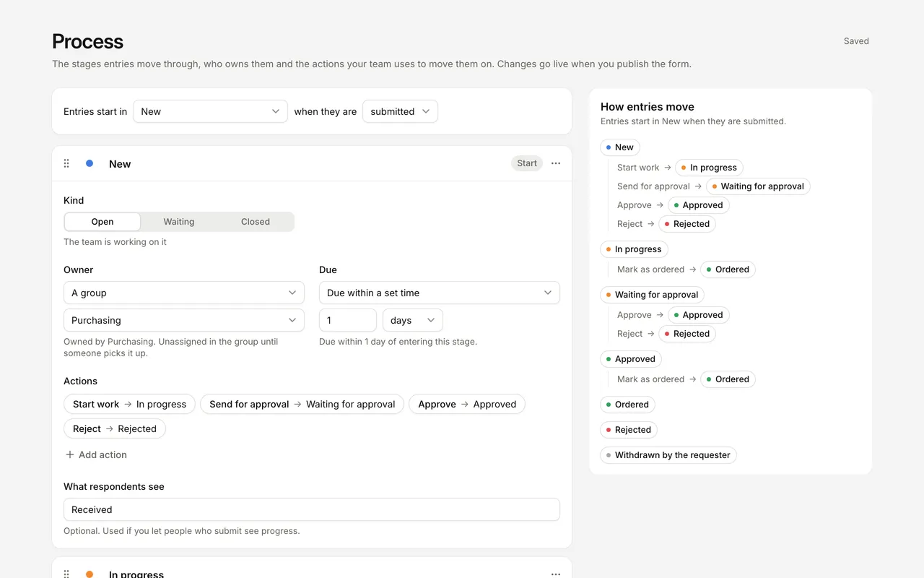Open the 'Start work → In progress' action chip
This screenshot has width=924, height=578.
130,404
